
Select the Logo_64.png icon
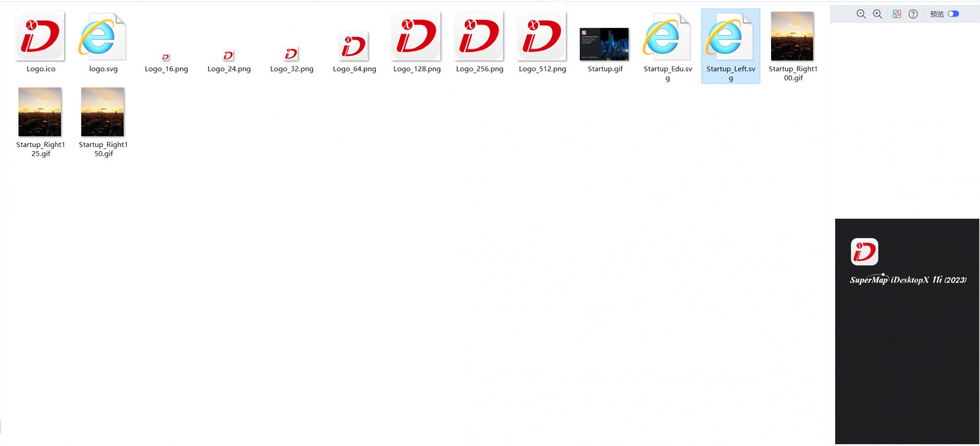[x=354, y=46]
